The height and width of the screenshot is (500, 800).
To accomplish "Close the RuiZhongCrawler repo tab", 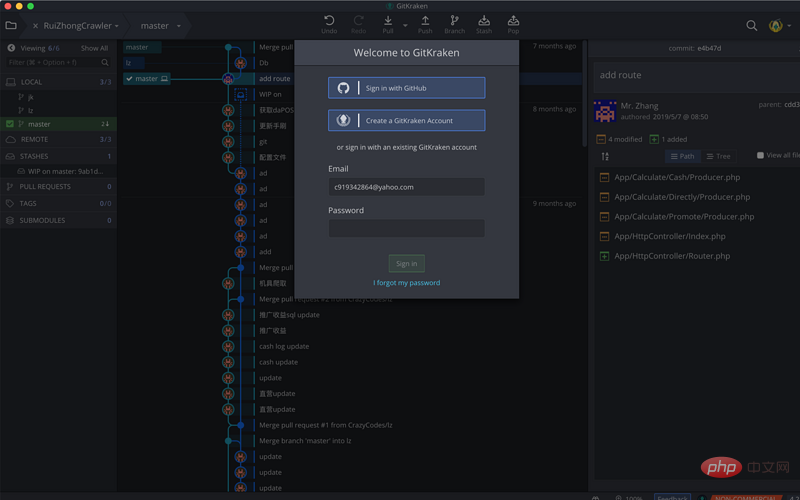I will pos(35,26).
